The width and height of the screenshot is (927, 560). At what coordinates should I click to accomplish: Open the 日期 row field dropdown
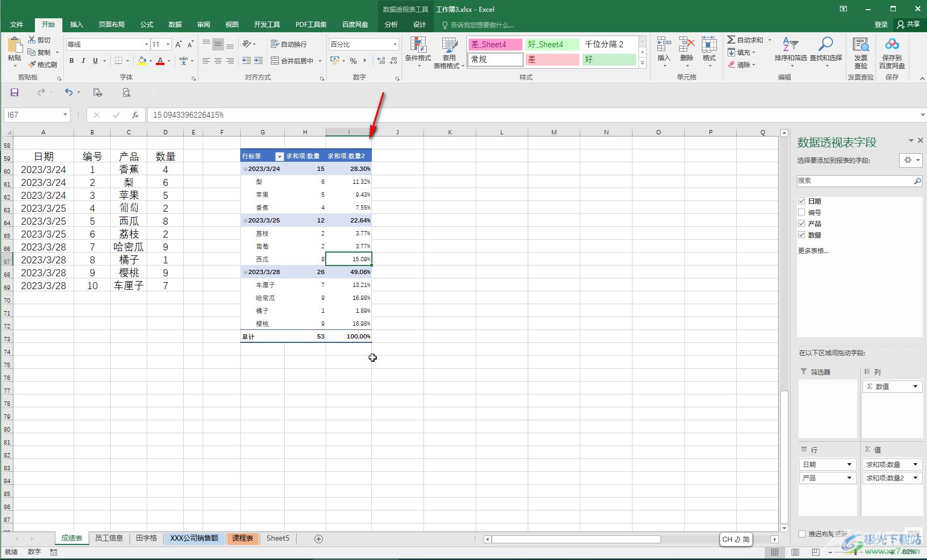[849, 464]
